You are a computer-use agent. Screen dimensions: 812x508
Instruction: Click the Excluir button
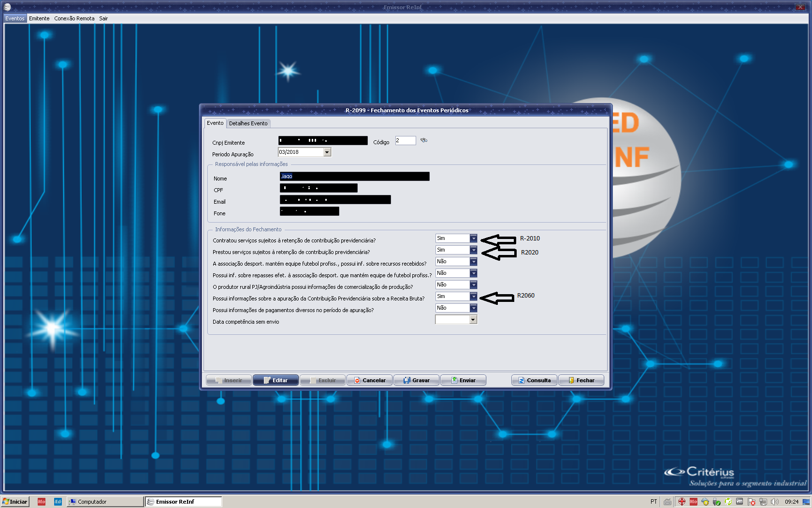pyautogui.click(x=322, y=380)
